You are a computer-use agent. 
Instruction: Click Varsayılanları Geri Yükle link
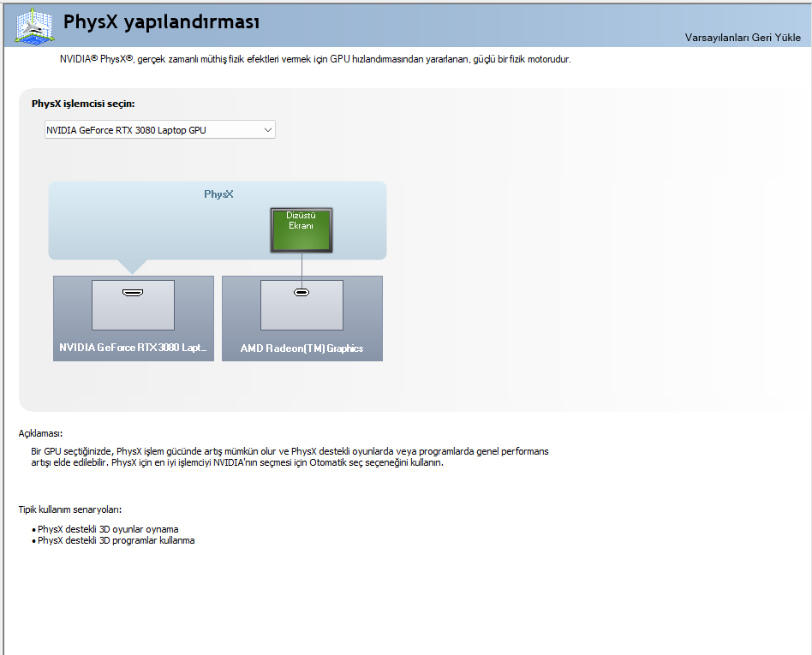(x=743, y=38)
